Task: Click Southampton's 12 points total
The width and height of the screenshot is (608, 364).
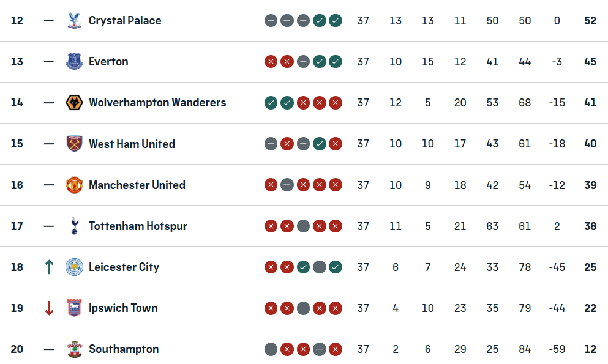Action: coord(590,349)
